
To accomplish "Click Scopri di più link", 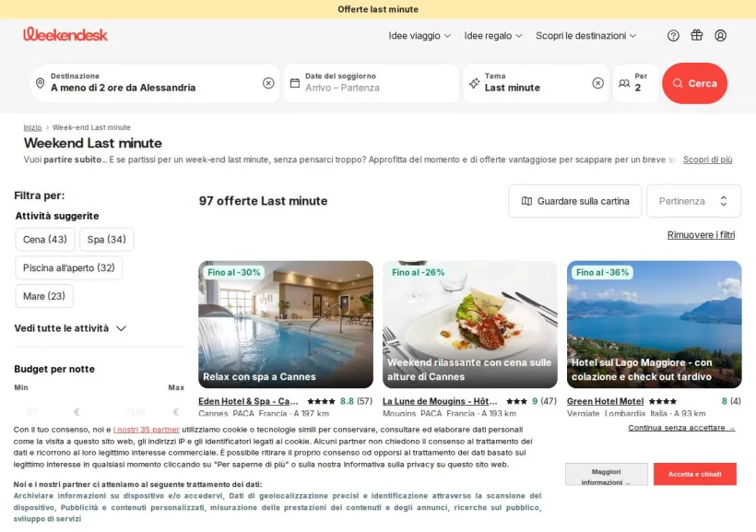I will pyautogui.click(x=707, y=160).
